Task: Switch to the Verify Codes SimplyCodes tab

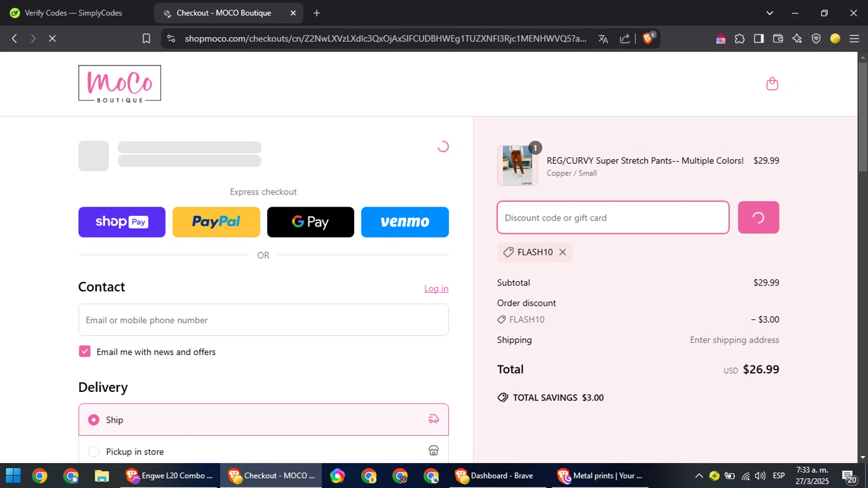Action: [x=73, y=13]
